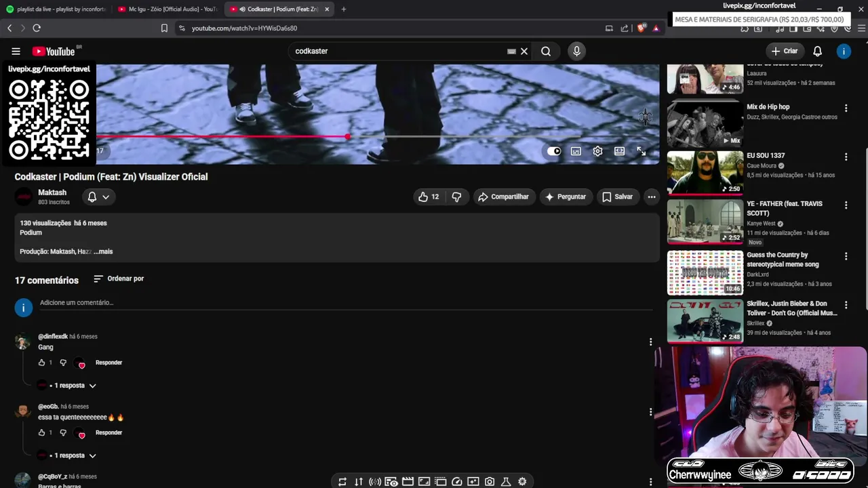This screenshot has width=868, height=488.
Task: Click 'Salvar' to save the video
Action: point(617,197)
